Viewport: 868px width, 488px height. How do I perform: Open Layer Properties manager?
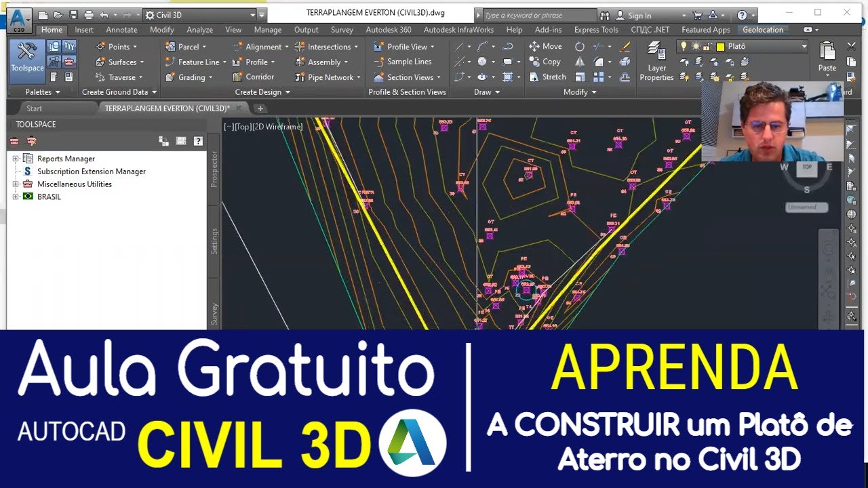(656, 61)
